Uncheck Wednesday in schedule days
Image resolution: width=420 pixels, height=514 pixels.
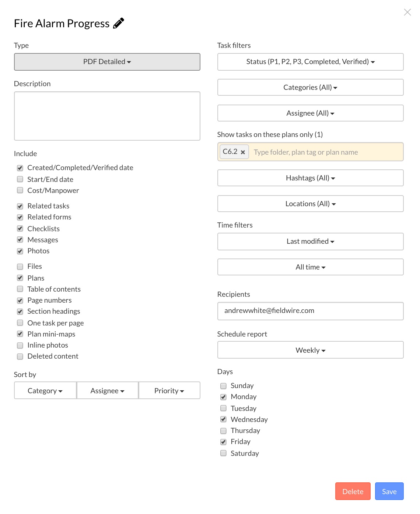[223, 419]
